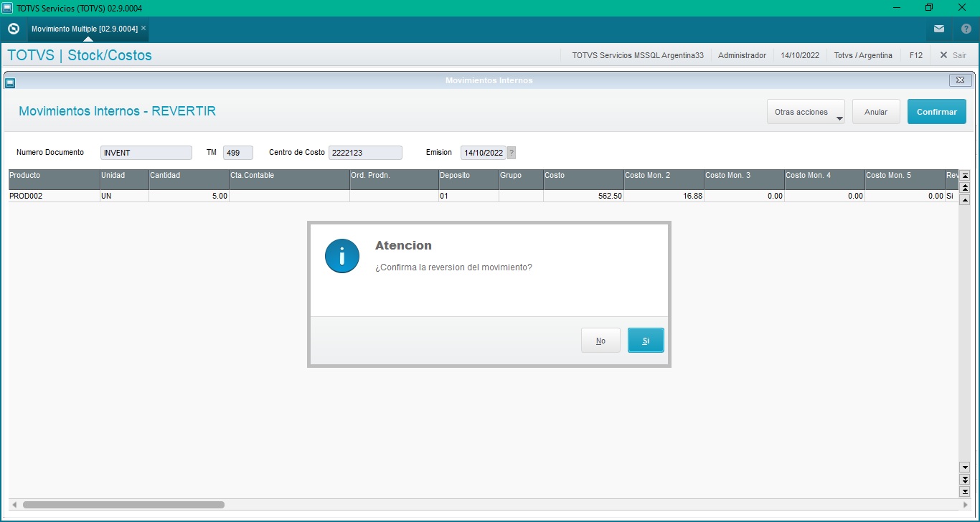Click the grid jump-to-bottom arrow
This screenshot has height=522, width=980.
(x=965, y=492)
